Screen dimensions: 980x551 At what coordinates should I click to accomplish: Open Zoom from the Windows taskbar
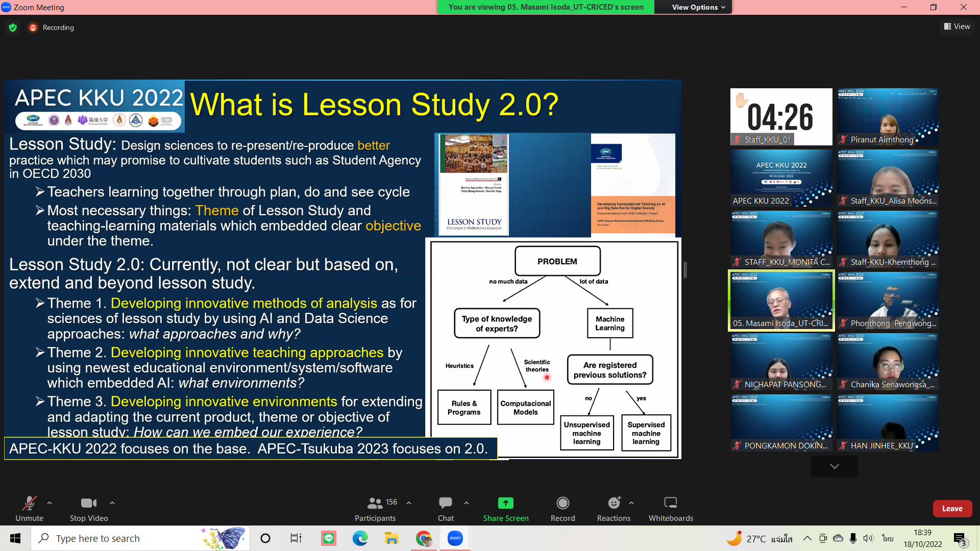[x=455, y=538]
